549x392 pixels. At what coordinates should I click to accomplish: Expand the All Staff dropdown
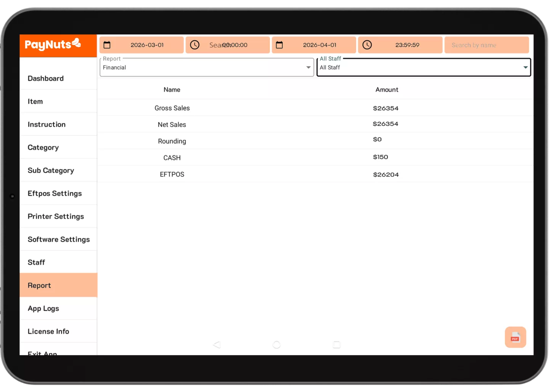[525, 67]
